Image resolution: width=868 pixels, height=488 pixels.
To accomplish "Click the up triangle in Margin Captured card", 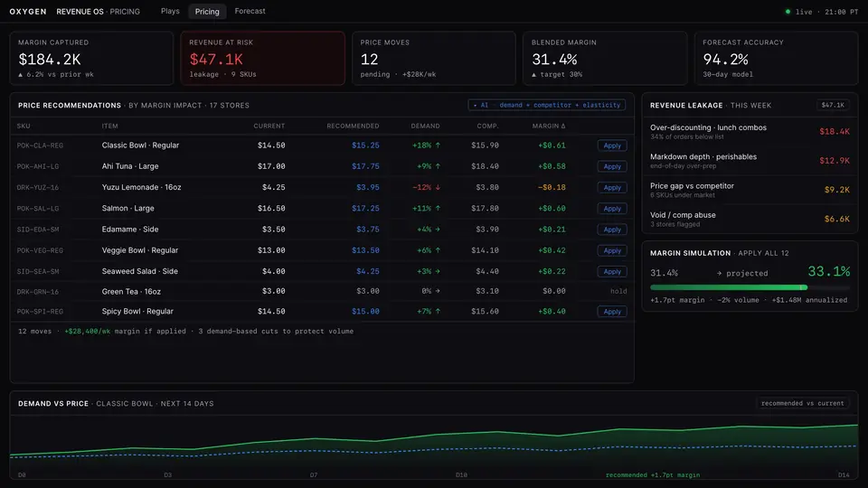I will [x=21, y=75].
